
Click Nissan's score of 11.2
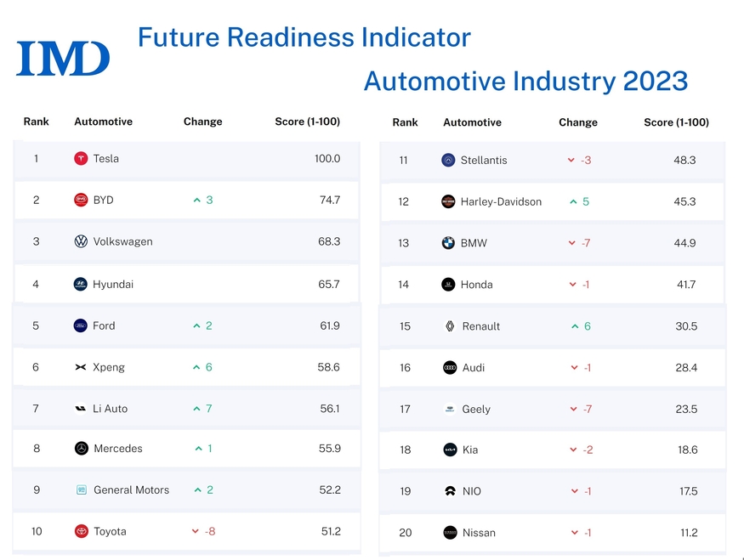[x=689, y=533]
